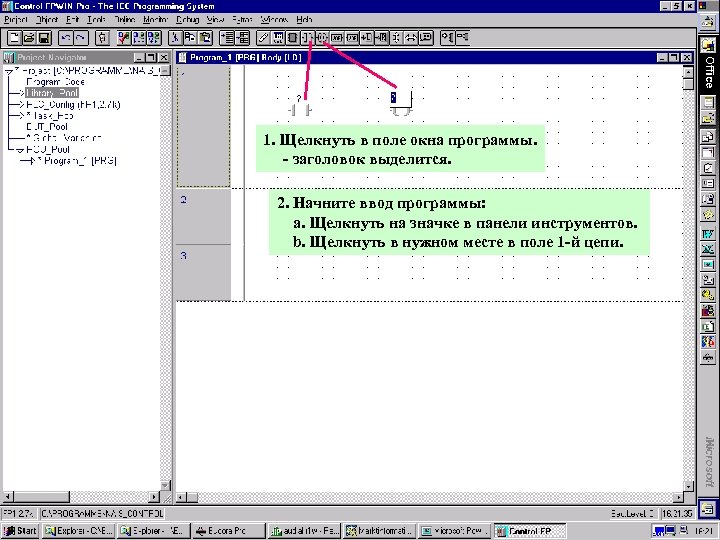Click the Control FP taskbar button
The width and height of the screenshot is (720, 540).
tap(530, 531)
